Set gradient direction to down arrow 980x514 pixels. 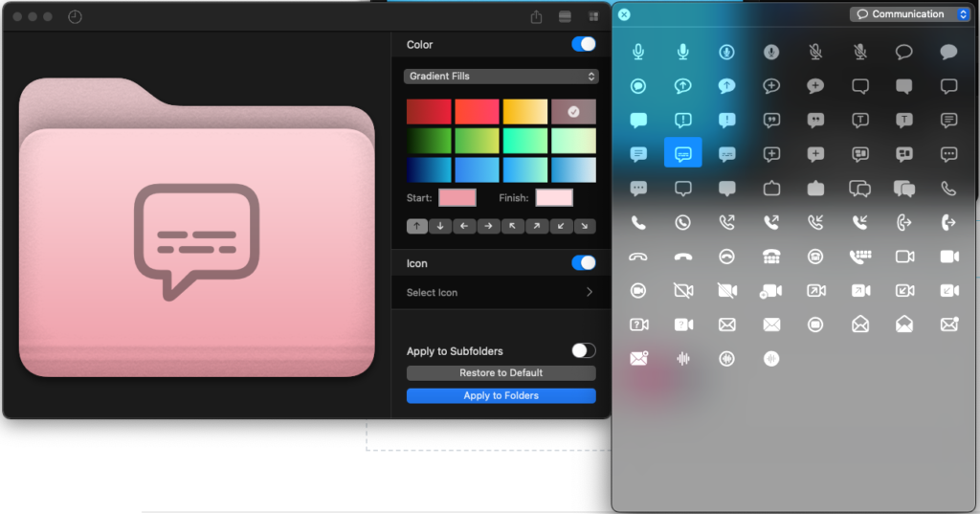[440, 226]
